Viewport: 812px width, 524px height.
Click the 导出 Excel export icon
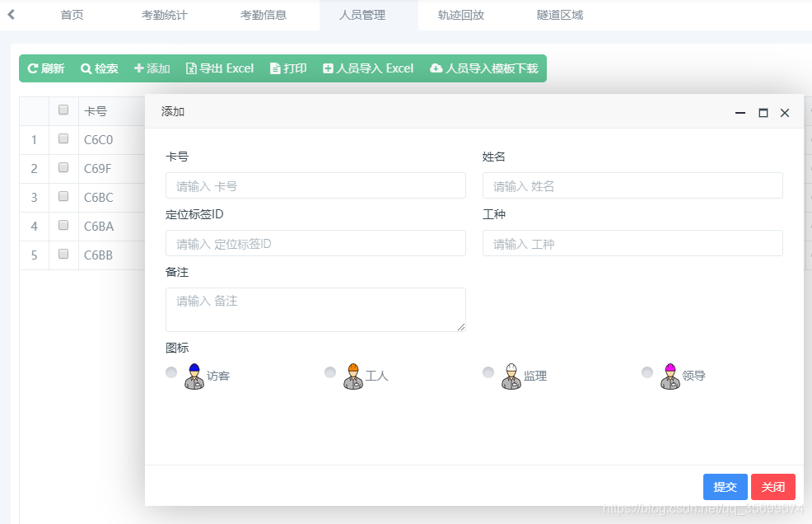point(189,69)
